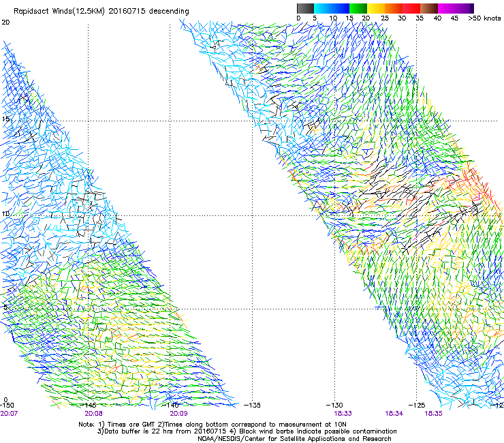Screen dimensions: 504x443
Task: Click the longitude label '-150'
Action: coord(7,406)
